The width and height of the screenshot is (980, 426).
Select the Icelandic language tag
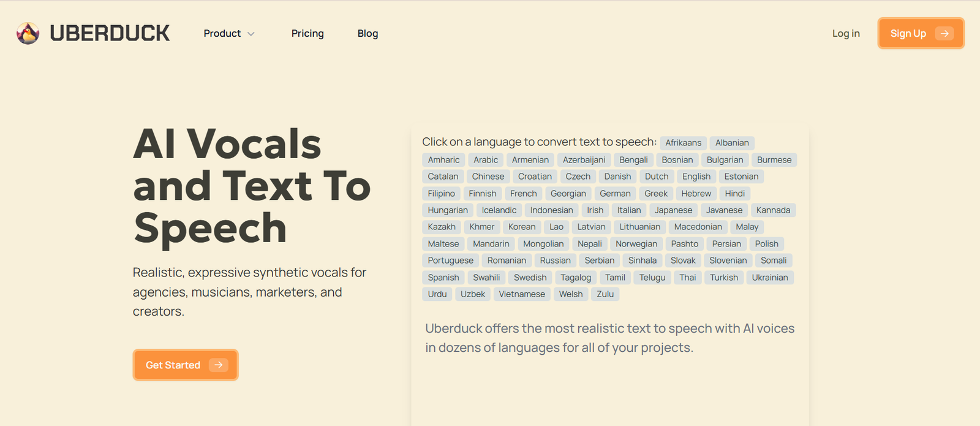[x=499, y=210]
